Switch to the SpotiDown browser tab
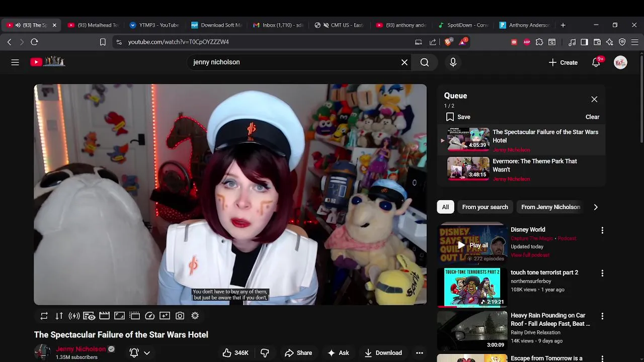 [463, 25]
